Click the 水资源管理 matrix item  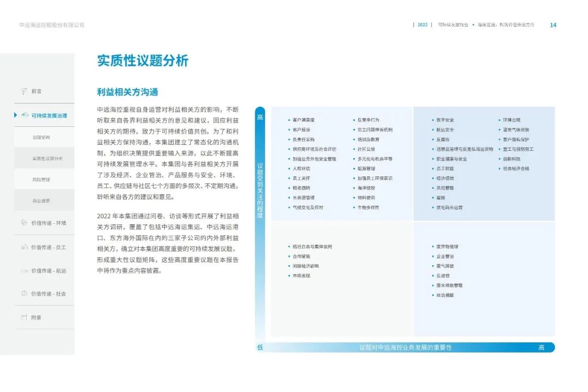coord(303,198)
